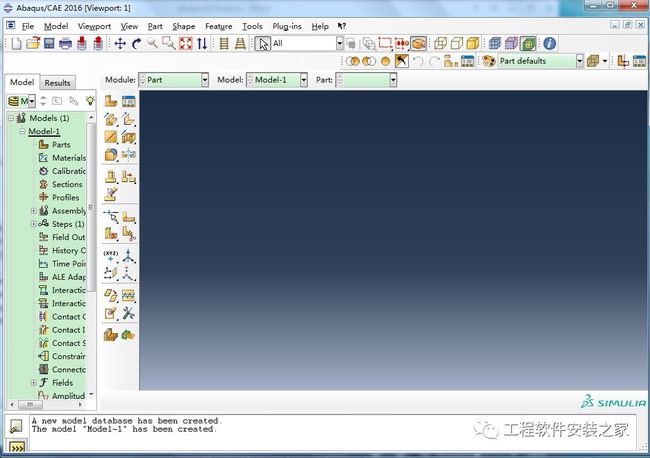Select the Magnify View tool
Image resolution: width=650 pixels, height=458 pixels.
tap(153, 43)
